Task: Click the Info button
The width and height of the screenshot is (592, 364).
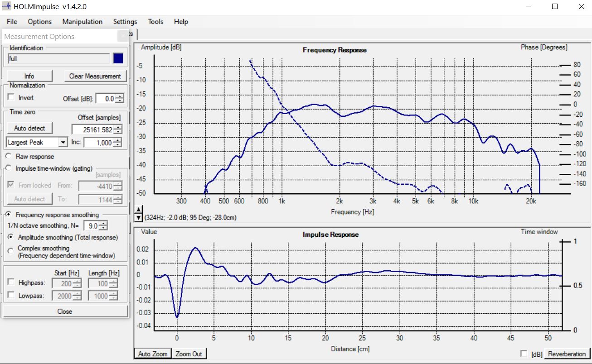Action: 29,76
